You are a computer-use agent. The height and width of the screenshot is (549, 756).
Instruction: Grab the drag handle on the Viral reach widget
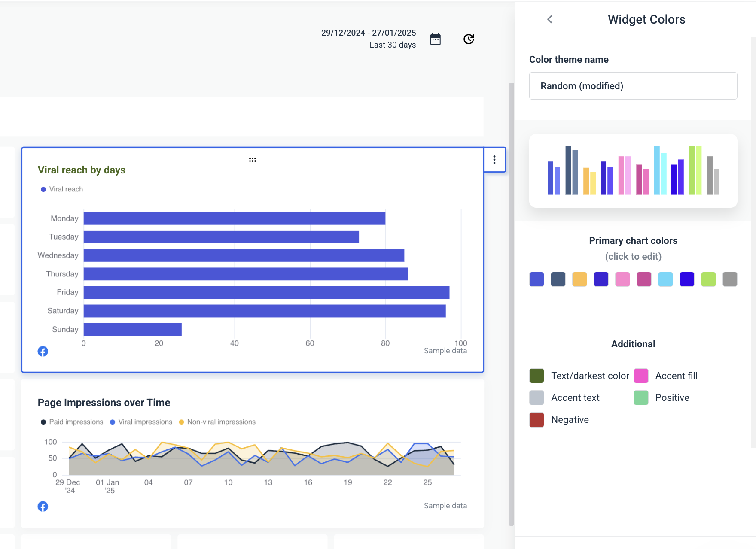[253, 159]
